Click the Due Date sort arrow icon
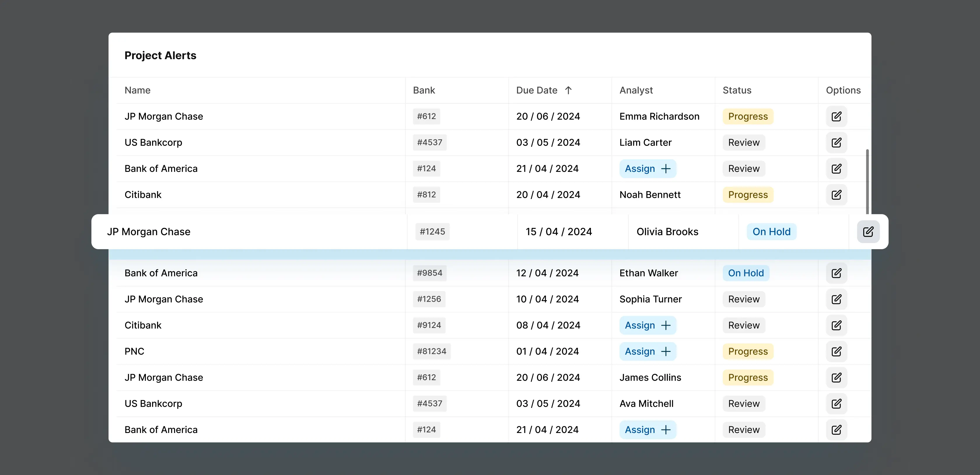The height and width of the screenshot is (475, 980). click(x=568, y=90)
